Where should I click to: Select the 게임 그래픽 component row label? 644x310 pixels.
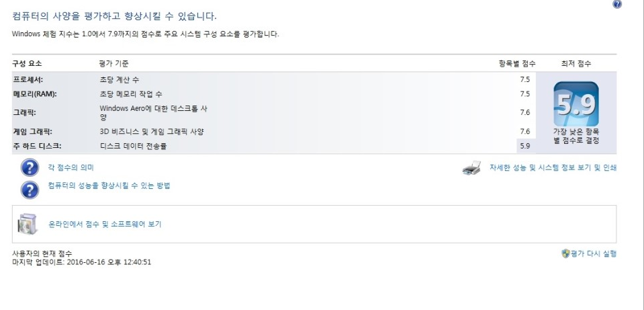click(32, 131)
